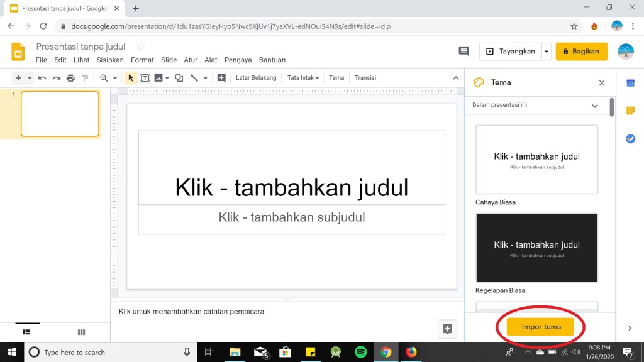The height and width of the screenshot is (362, 644).
Task: Star the presentation title
Action: pos(141,47)
